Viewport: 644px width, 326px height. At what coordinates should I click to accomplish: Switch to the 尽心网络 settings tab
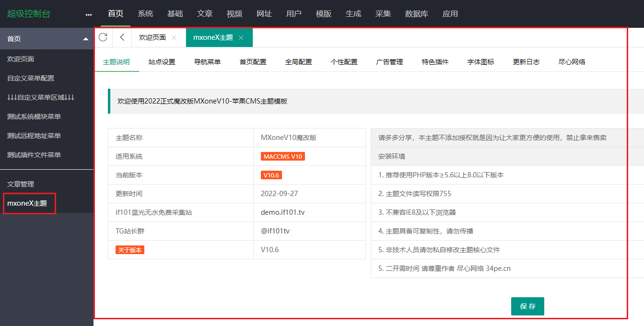coord(572,62)
